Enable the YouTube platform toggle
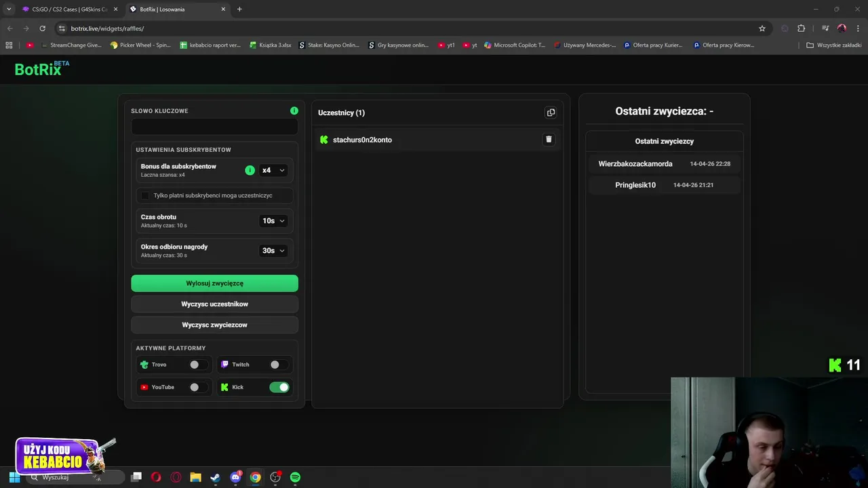 tap(199, 387)
